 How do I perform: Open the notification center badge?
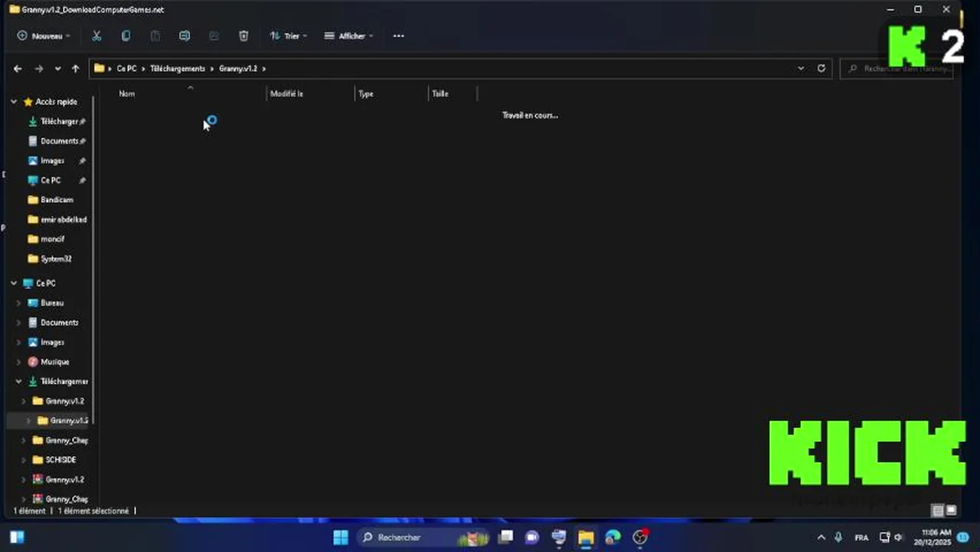click(963, 537)
